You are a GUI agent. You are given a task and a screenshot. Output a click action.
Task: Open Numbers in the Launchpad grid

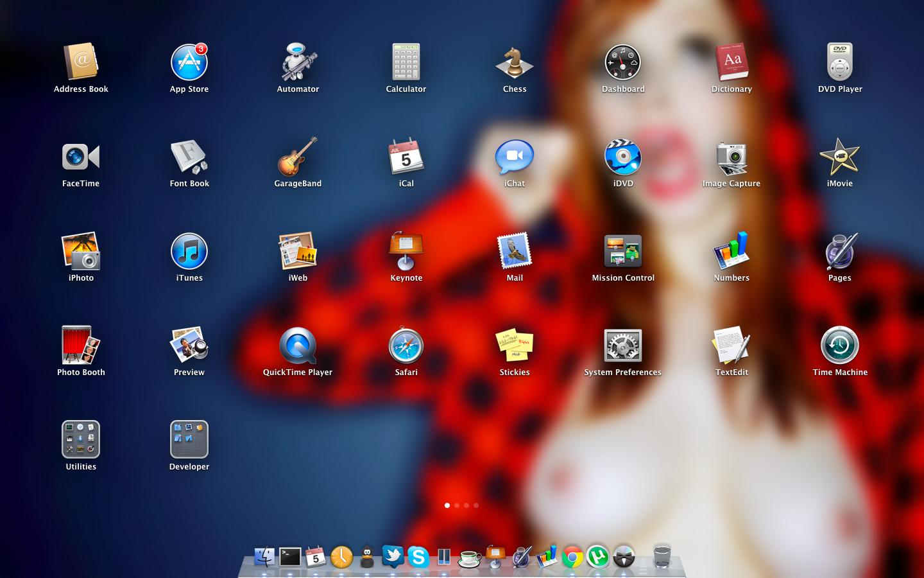click(x=732, y=251)
